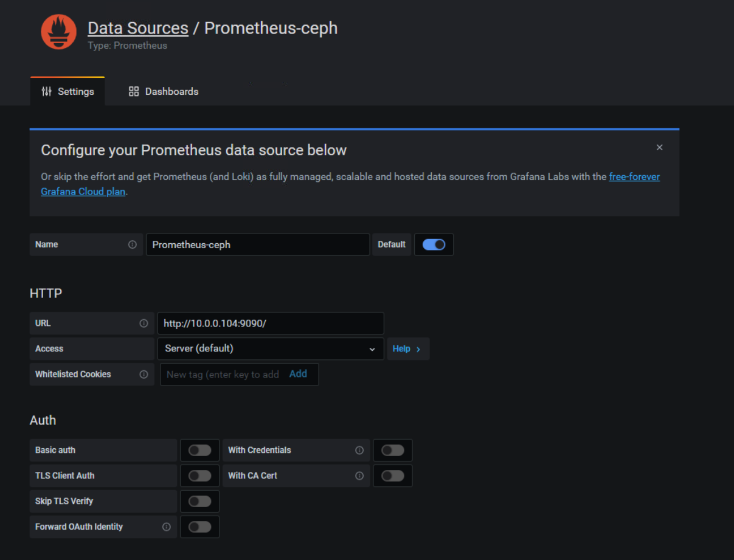Viewport: 734px width, 560px height.
Task: Enable the TLS Client Auth toggle
Action: (199, 476)
